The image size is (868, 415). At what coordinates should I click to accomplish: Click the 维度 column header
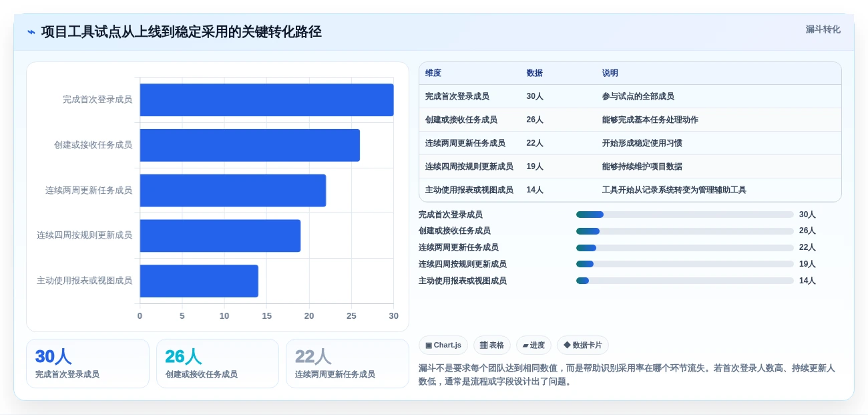point(433,74)
